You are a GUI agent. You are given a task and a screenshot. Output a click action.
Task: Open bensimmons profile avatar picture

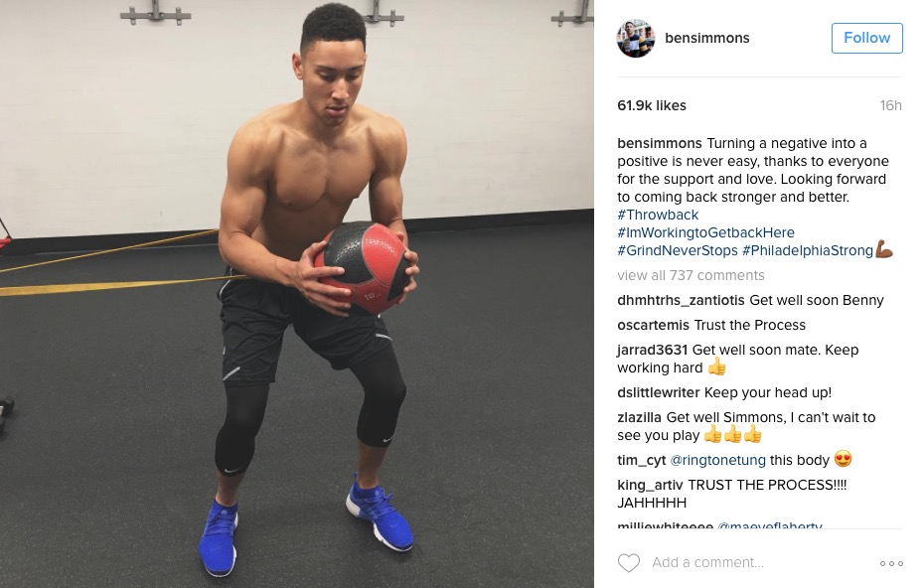636,39
